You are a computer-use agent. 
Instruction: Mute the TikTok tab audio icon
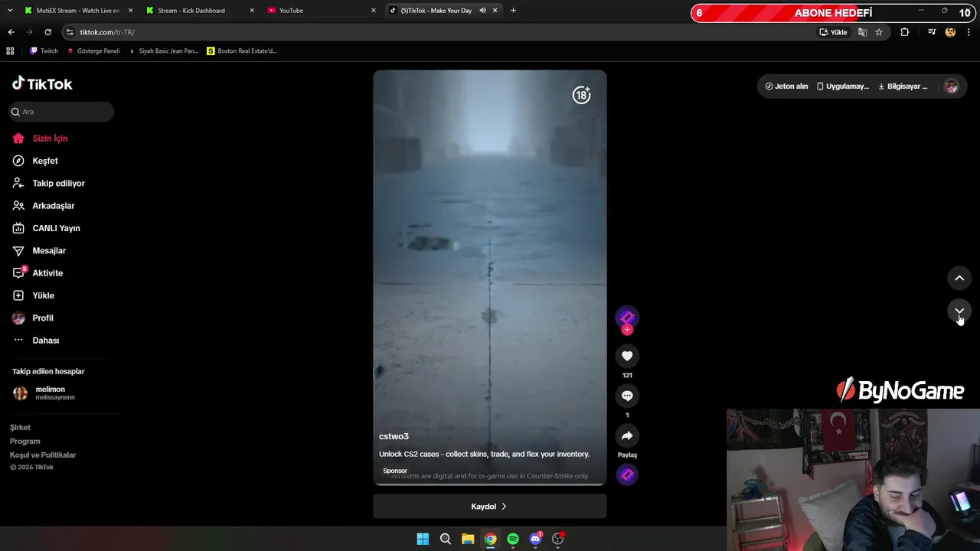482,11
